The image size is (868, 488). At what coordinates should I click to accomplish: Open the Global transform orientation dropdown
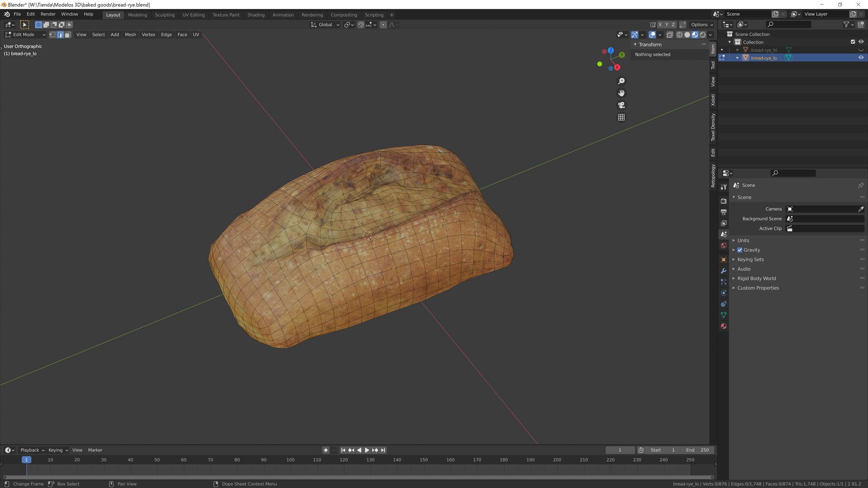click(325, 25)
